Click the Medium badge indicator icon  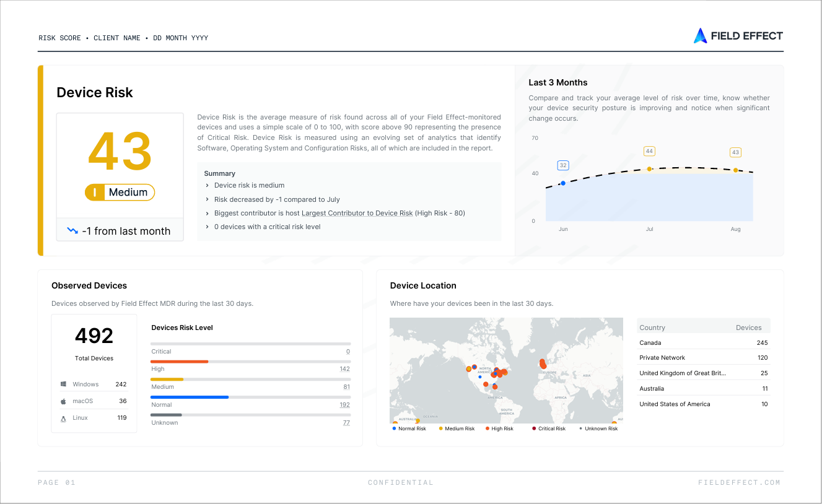95,193
